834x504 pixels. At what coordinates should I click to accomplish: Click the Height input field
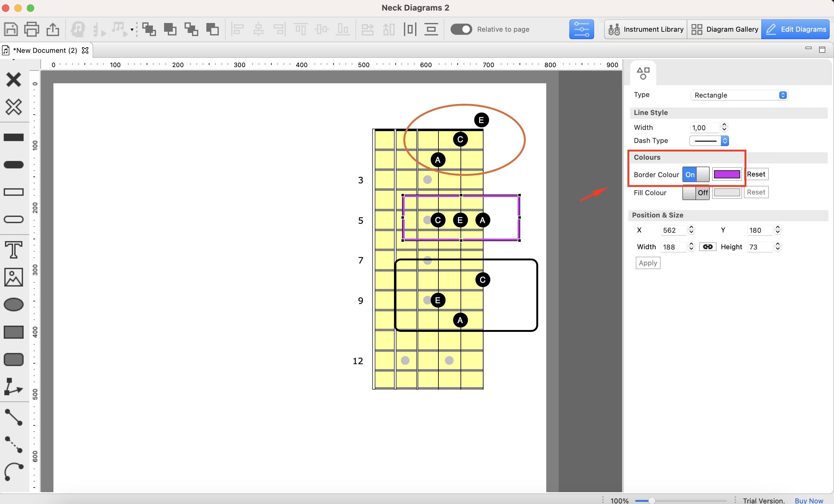[759, 247]
